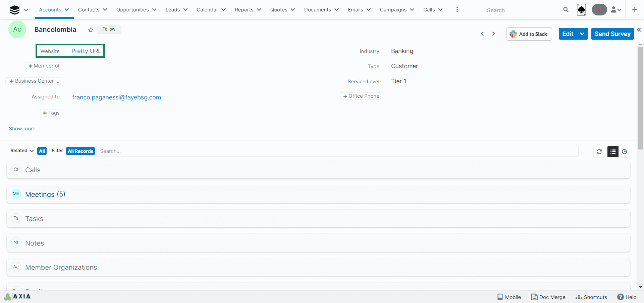Viewport: 644px width, 303px height.
Task: Open the Opportunities module tab
Action: tap(132, 10)
